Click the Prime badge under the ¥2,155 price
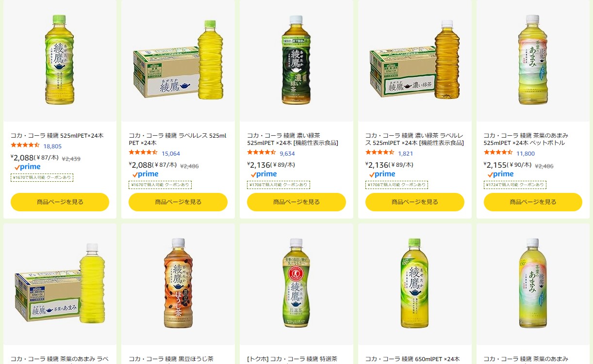The height and width of the screenshot is (364, 593). [501, 174]
